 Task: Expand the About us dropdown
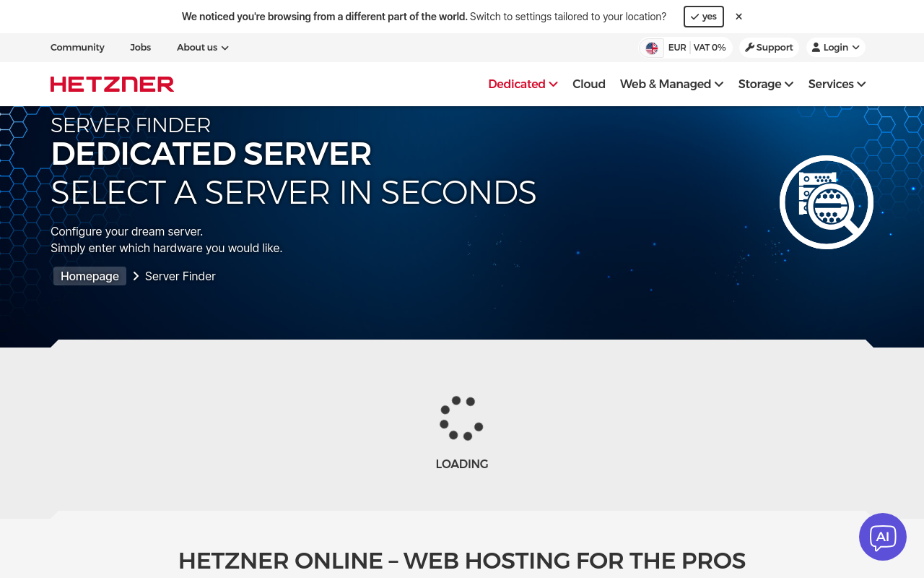tap(203, 48)
